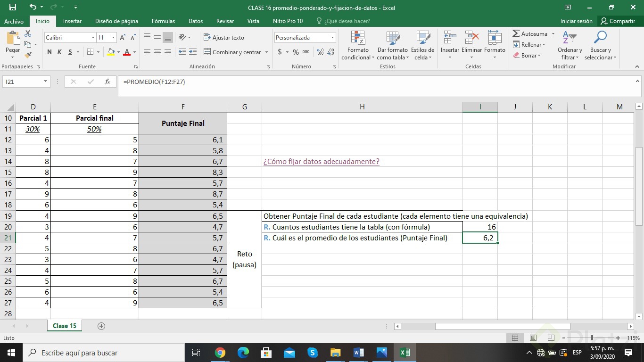
Task: Select the Clase 15 sheet tab
Action: pyautogui.click(x=64, y=325)
